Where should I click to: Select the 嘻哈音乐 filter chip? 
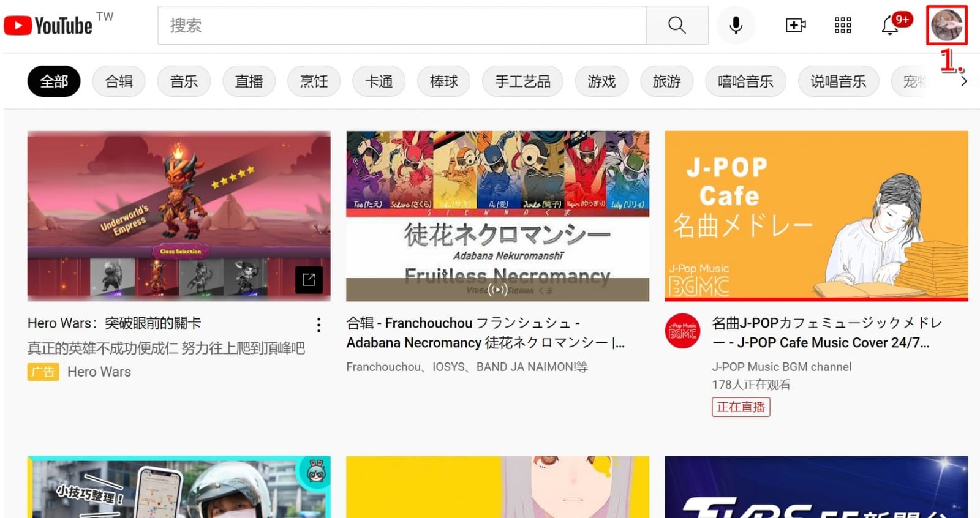coord(745,81)
